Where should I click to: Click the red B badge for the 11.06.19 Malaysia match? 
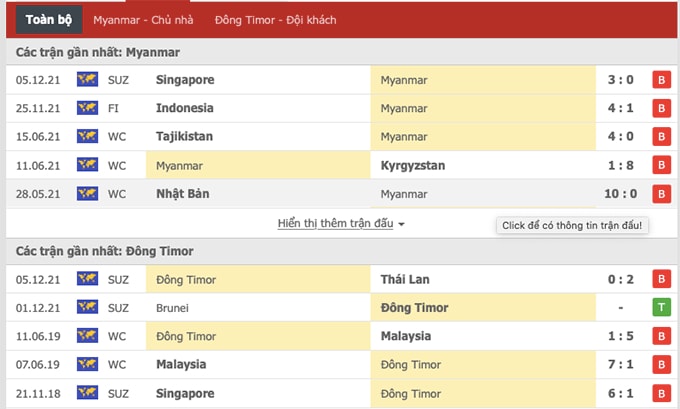661,336
